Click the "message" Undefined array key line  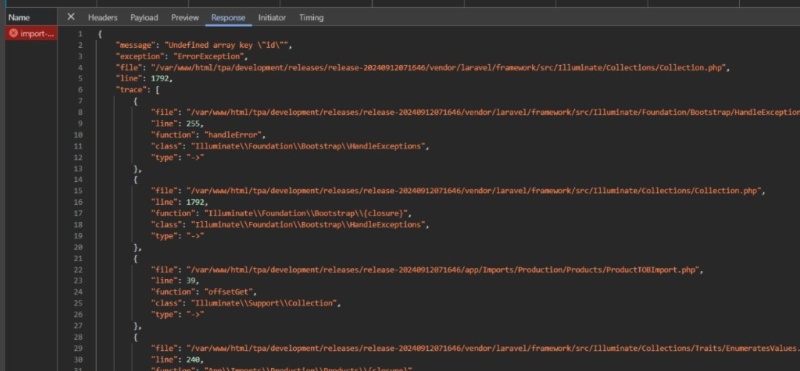(x=204, y=45)
